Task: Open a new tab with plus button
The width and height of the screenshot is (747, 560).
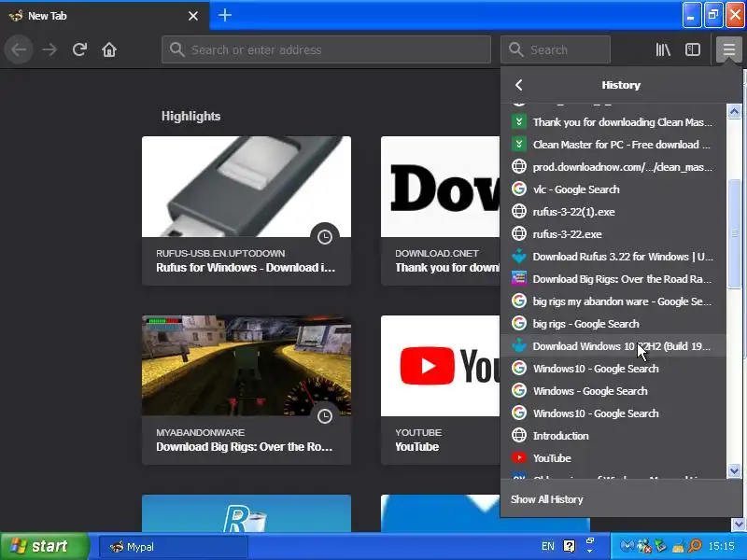Action: point(225,15)
